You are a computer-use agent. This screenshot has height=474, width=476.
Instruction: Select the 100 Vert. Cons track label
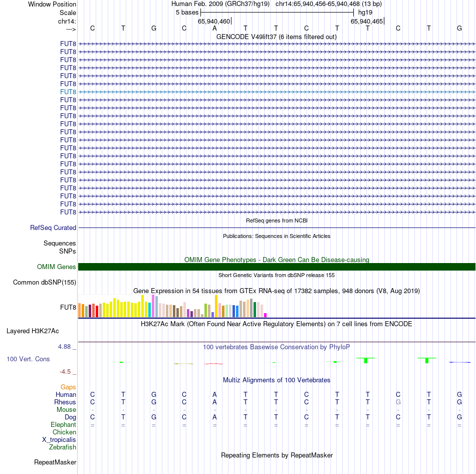tap(28, 359)
